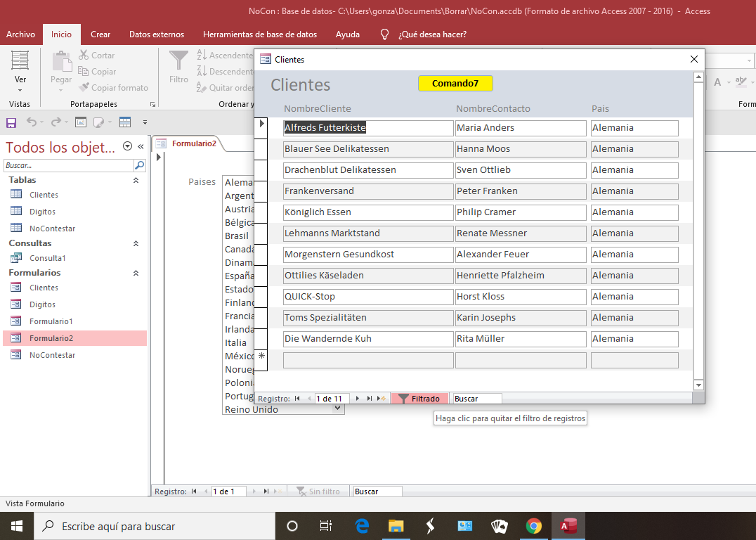Click the Cortar scissors icon
The height and width of the screenshot is (540, 756).
click(x=84, y=55)
